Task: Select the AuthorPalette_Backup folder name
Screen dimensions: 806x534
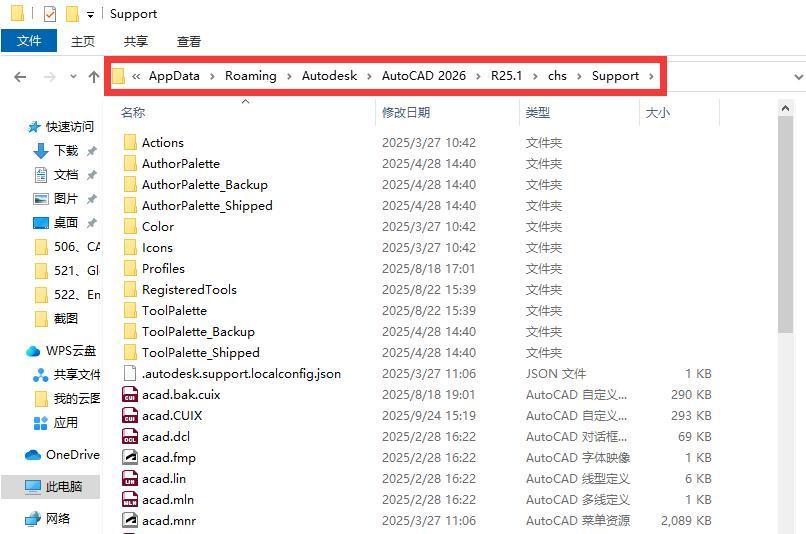Action: pyautogui.click(x=205, y=185)
